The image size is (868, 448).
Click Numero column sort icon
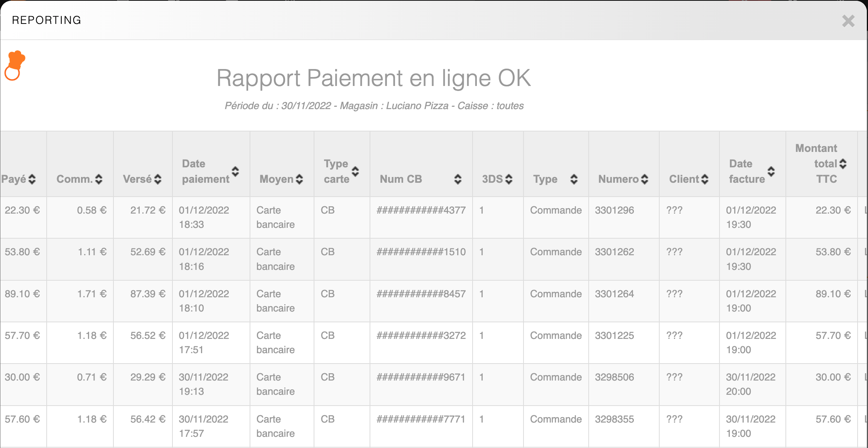pyautogui.click(x=644, y=179)
